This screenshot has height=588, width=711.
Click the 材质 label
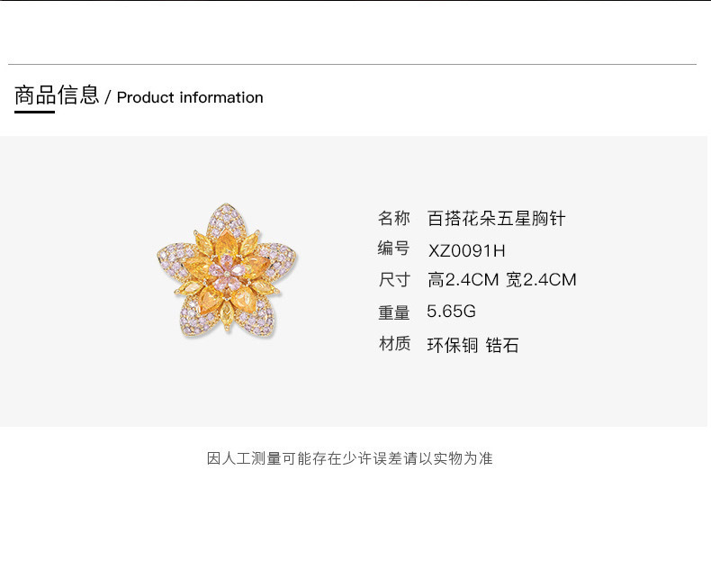coord(394,343)
